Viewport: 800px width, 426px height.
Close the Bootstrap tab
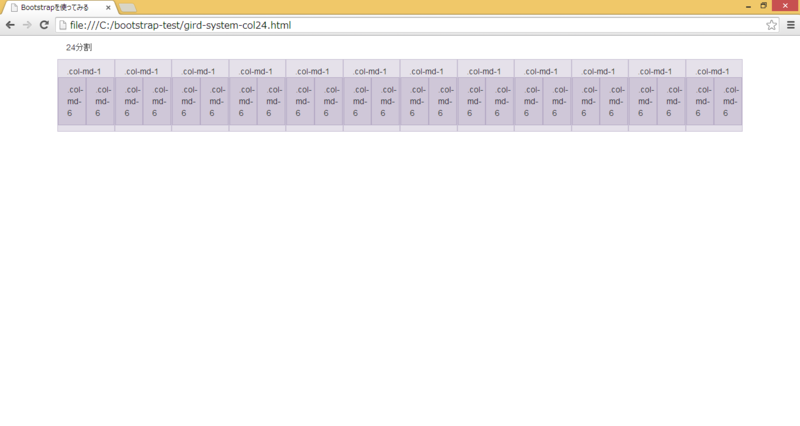(108, 8)
